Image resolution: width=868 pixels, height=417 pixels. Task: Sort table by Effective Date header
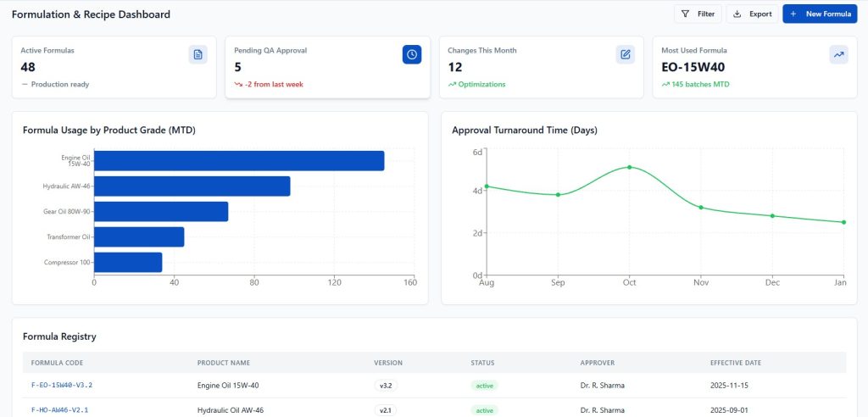(x=735, y=363)
